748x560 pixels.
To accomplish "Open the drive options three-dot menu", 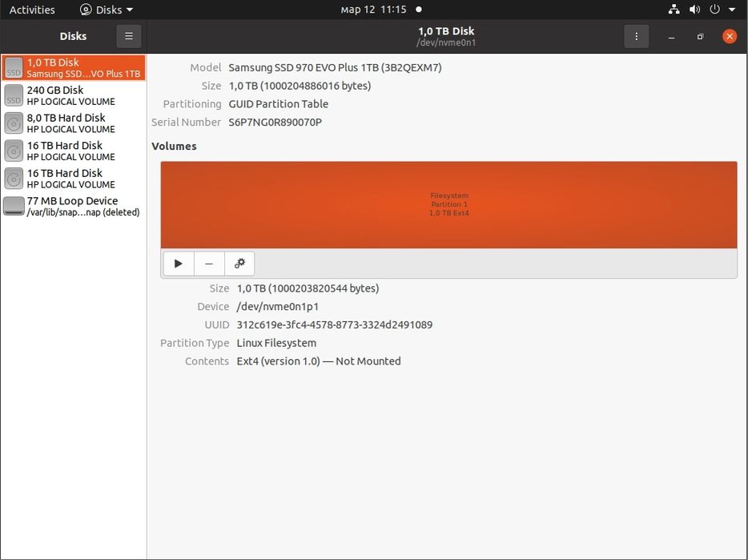I will click(x=637, y=36).
